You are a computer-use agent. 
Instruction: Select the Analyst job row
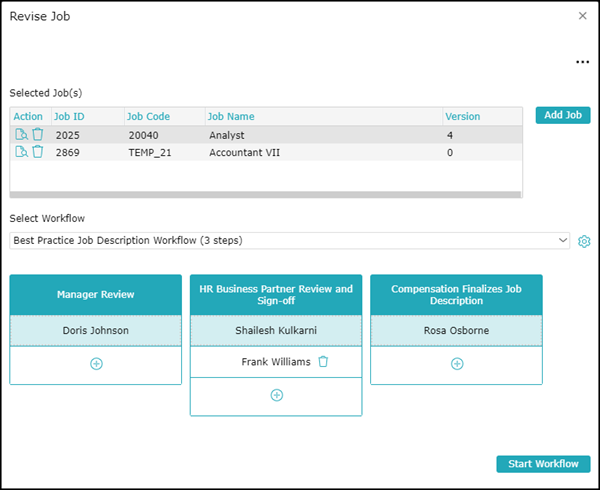coord(226,134)
